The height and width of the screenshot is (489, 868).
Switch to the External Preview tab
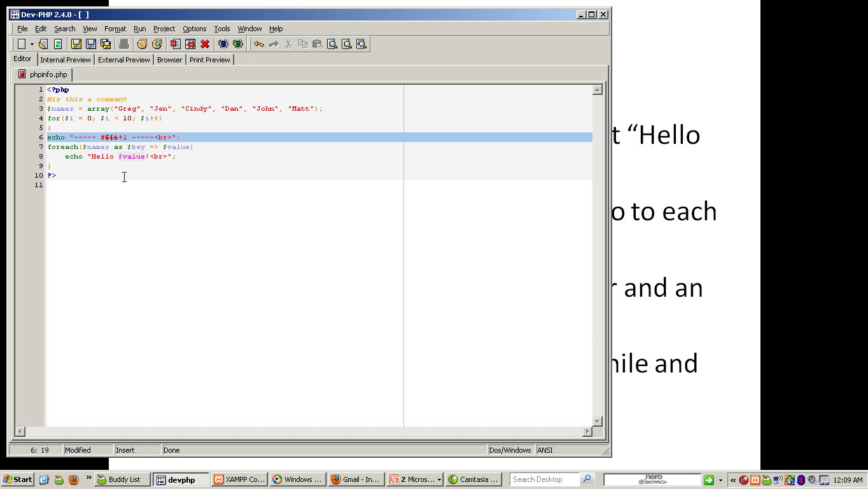(124, 60)
